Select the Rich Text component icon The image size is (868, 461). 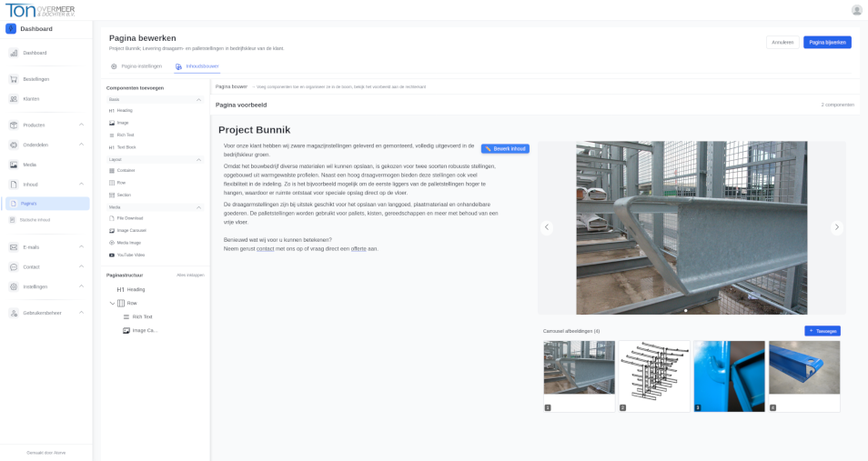pos(112,135)
